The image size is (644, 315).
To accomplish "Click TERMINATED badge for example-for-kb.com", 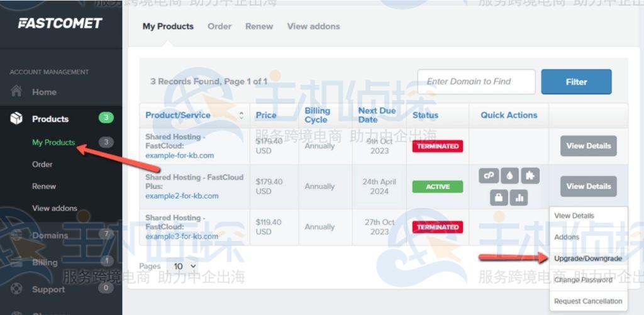I will pos(438,146).
